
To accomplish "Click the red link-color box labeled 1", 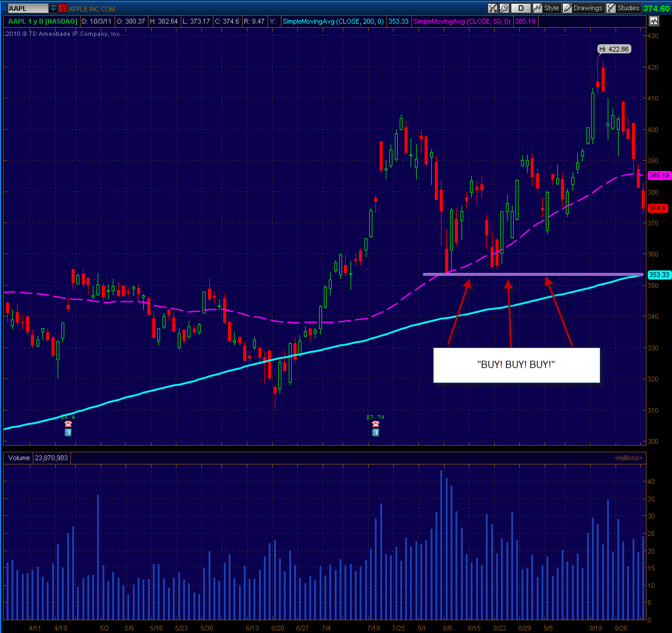I will (62, 8).
